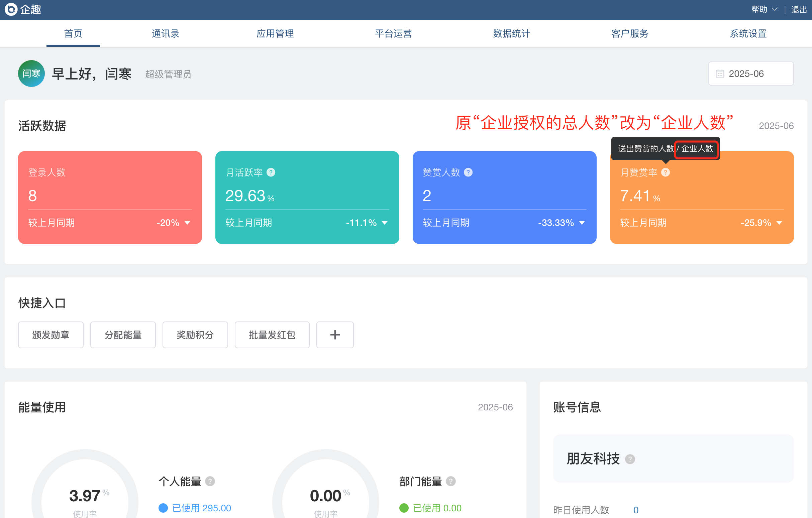
Task: Click blue 已使用 295.00 legend dot
Action: tap(163, 508)
